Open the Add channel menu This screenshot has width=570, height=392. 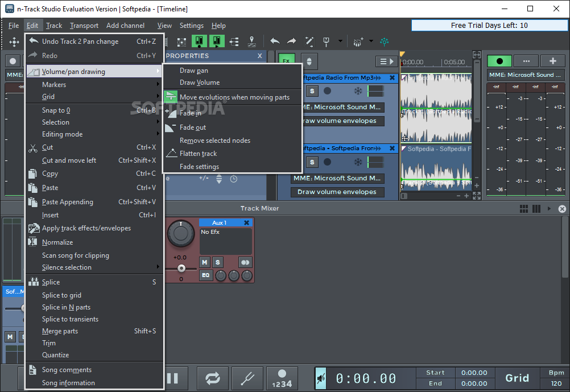[x=125, y=26]
